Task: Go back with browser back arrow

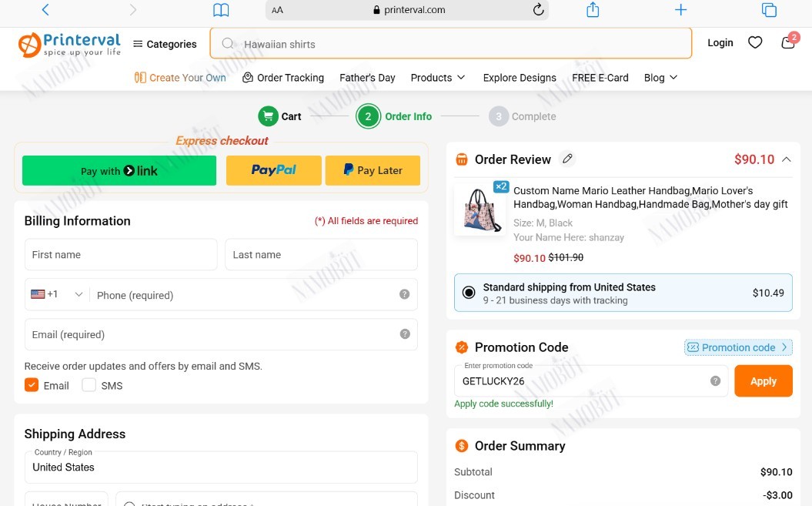Action: (x=45, y=9)
